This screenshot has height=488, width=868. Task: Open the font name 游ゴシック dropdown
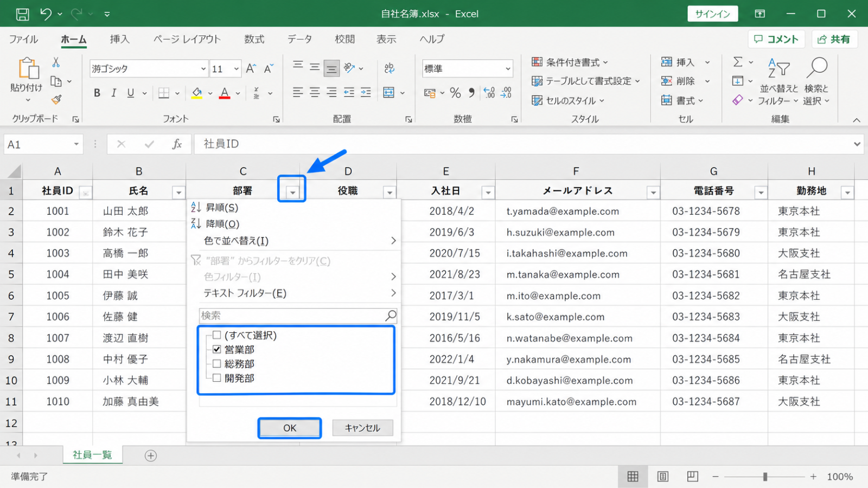click(203, 69)
